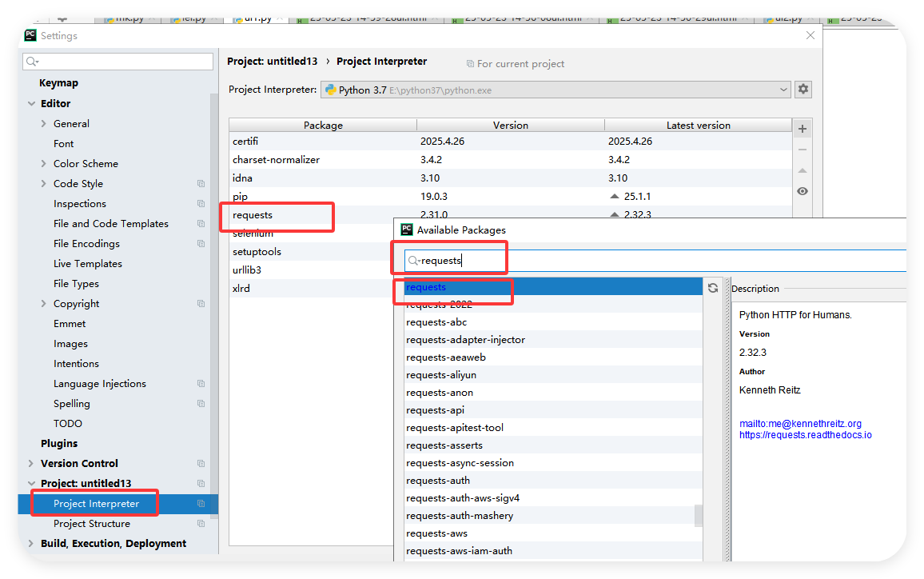The height and width of the screenshot is (579, 924).
Task: Select requests-adapter-injector package
Action: click(553, 340)
